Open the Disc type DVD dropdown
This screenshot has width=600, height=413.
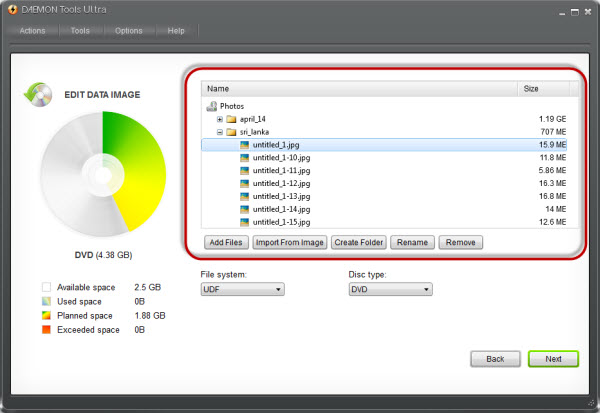coord(390,289)
